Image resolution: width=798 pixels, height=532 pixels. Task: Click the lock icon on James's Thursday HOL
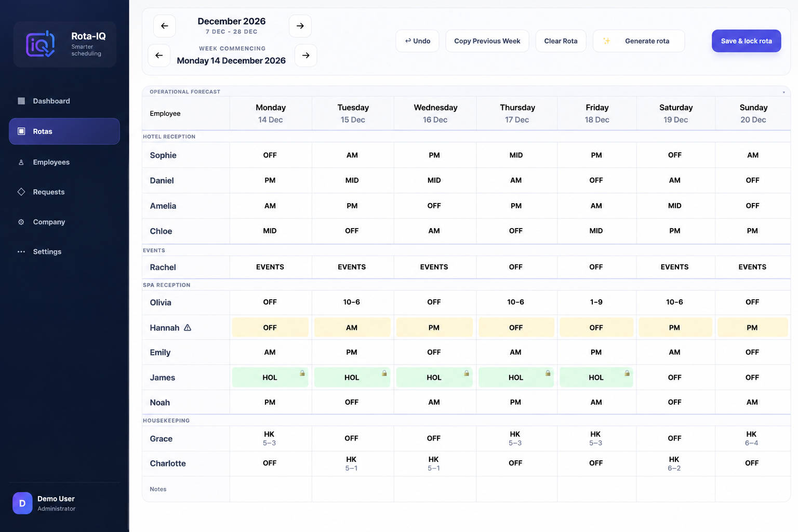(548, 373)
